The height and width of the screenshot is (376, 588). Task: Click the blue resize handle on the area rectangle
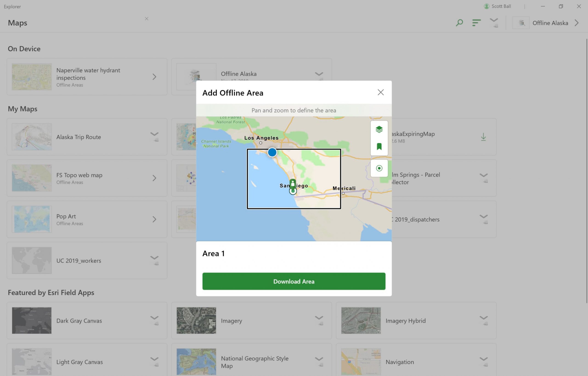[272, 152]
